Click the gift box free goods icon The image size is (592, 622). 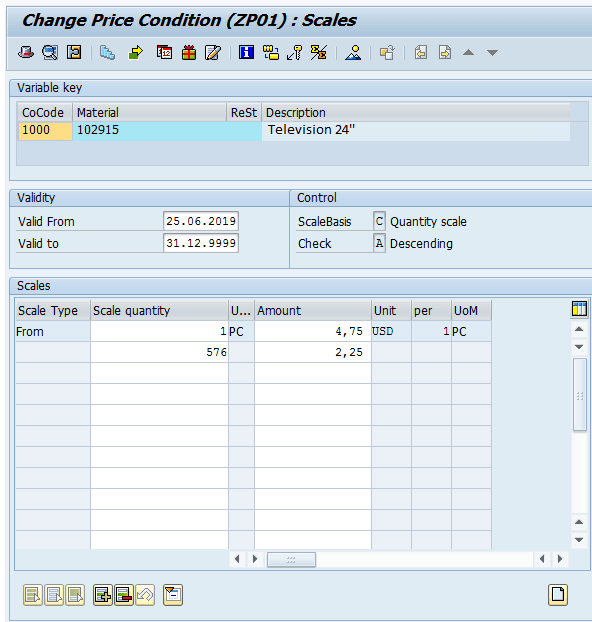189,52
